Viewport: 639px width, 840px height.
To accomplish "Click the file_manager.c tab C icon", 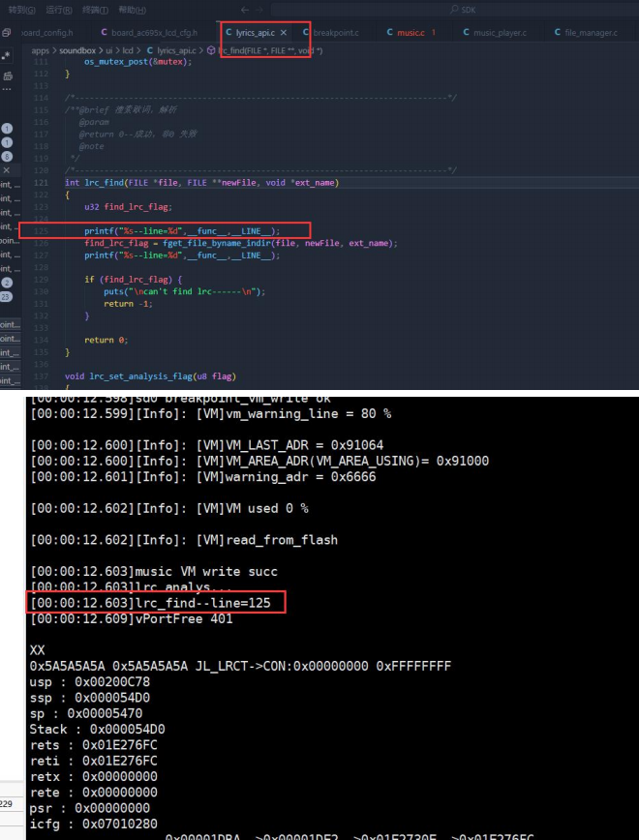I will (558, 33).
